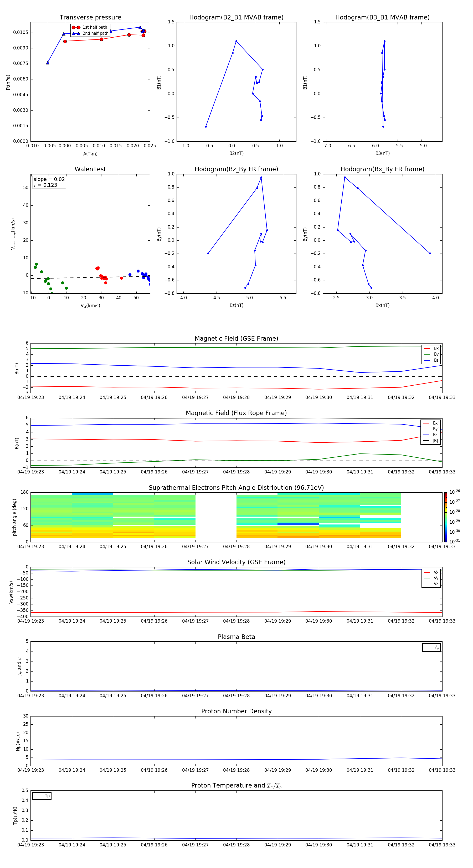Click the 'B2(nT)' x-axis label
The height and width of the screenshot is (868, 473).
click(236, 153)
